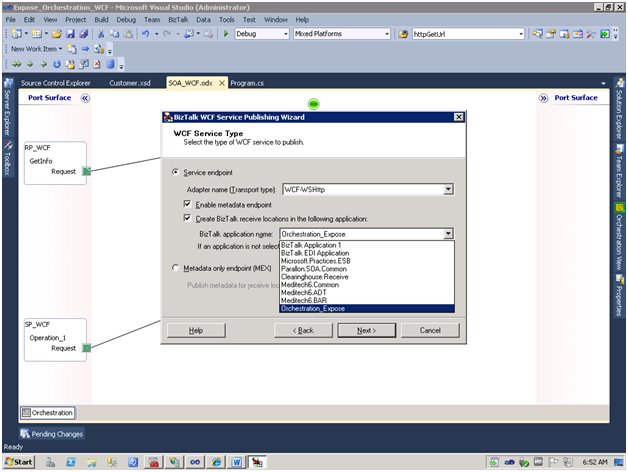This screenshot has height=472, width=628.
Task: Select BizTalk Application 1 from list
Action: (366, 245)
